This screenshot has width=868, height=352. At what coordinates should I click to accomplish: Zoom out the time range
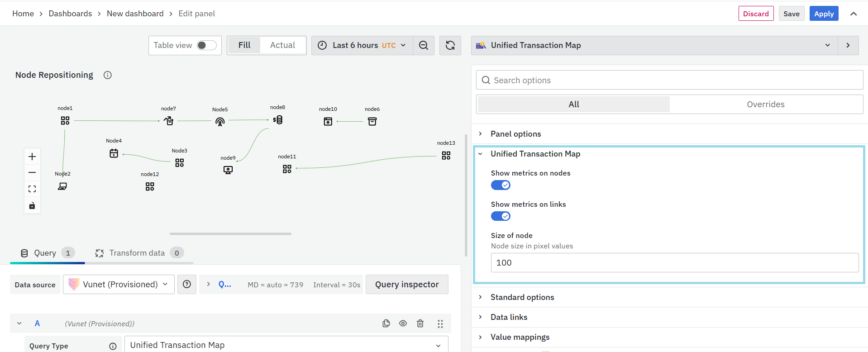(424, 45)
